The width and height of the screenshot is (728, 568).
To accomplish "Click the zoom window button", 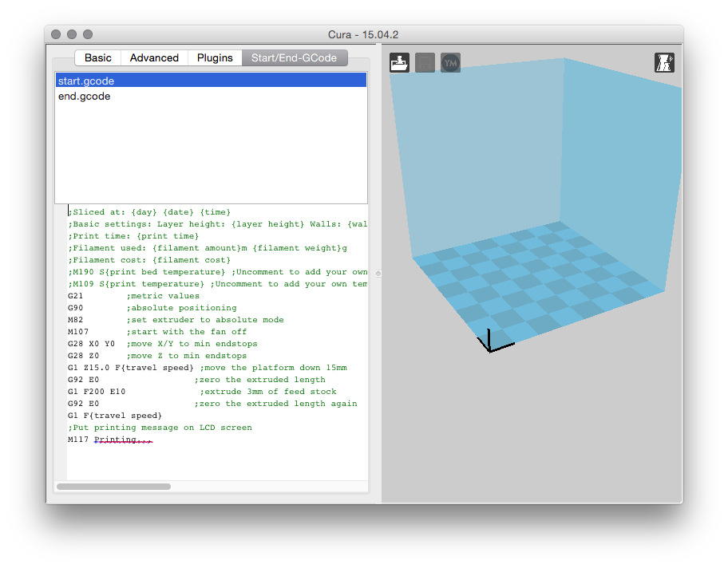I will (x=88, y=34).
